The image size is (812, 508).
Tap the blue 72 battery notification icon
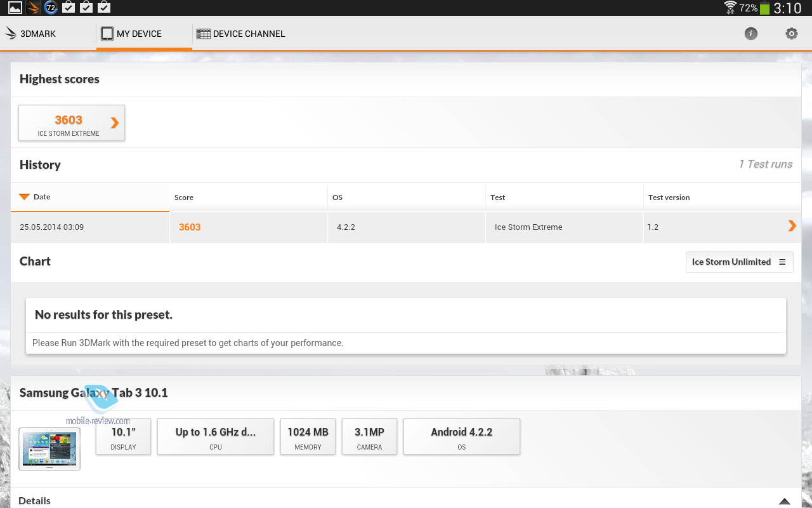[51, 8]
